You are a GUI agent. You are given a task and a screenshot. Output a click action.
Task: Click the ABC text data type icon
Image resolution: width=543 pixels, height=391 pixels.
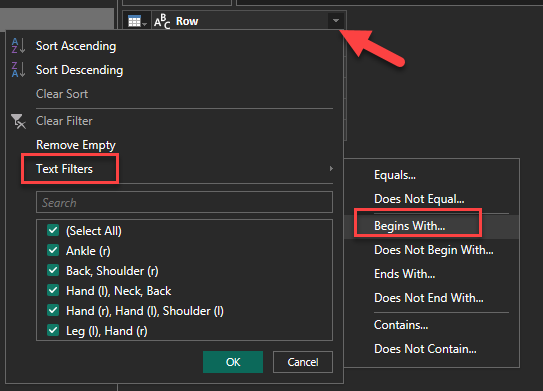[x=162, y=21]
